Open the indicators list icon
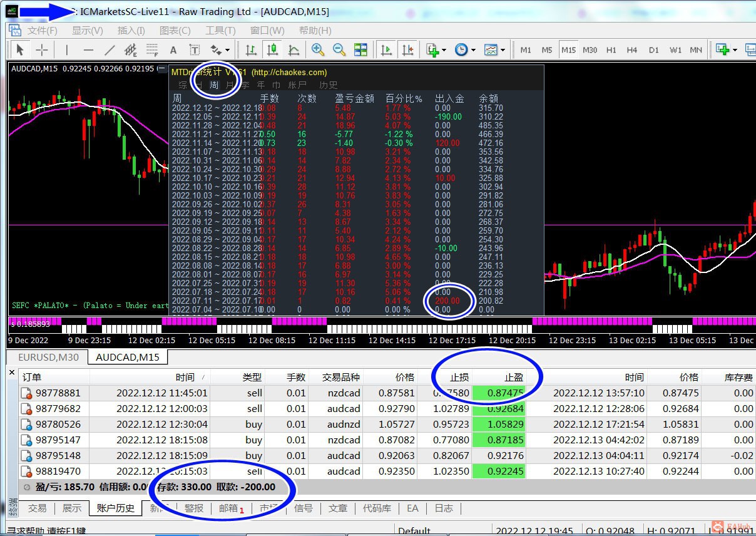756x536 pixels. [432, 49]
